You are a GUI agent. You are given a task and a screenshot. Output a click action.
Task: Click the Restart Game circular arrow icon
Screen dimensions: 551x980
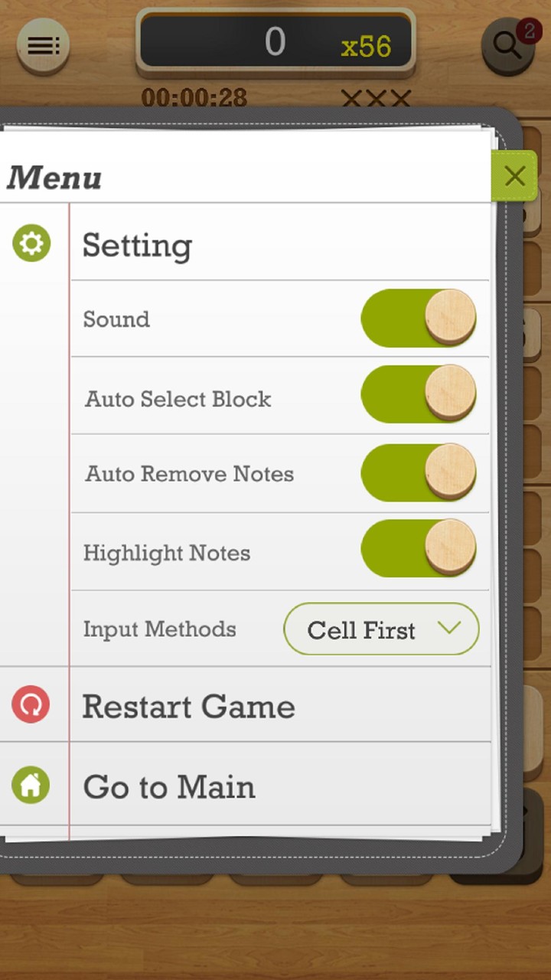pos(32,704)
